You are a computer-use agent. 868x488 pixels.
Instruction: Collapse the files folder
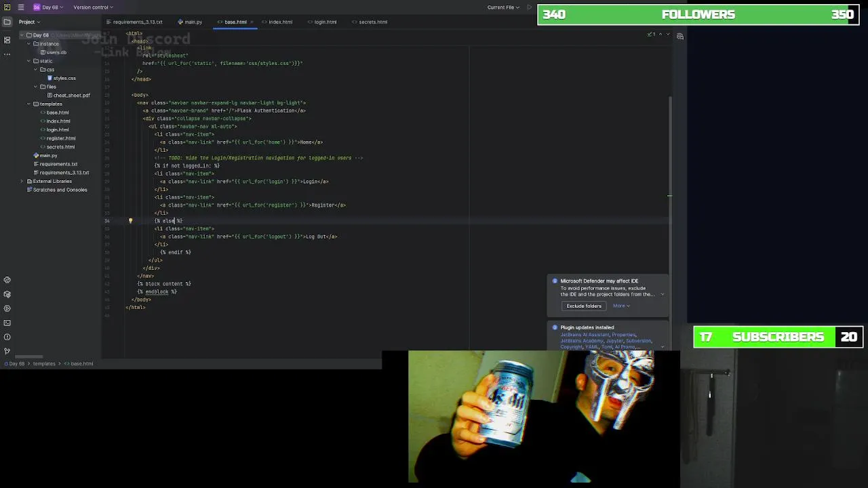click(35, 87)
